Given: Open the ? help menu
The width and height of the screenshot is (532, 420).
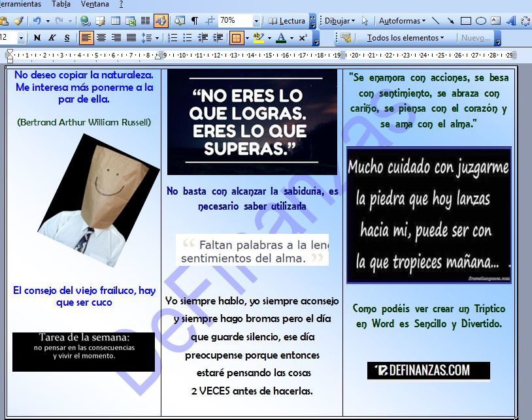Looking at the screenshot, I should tap(122, 5).
